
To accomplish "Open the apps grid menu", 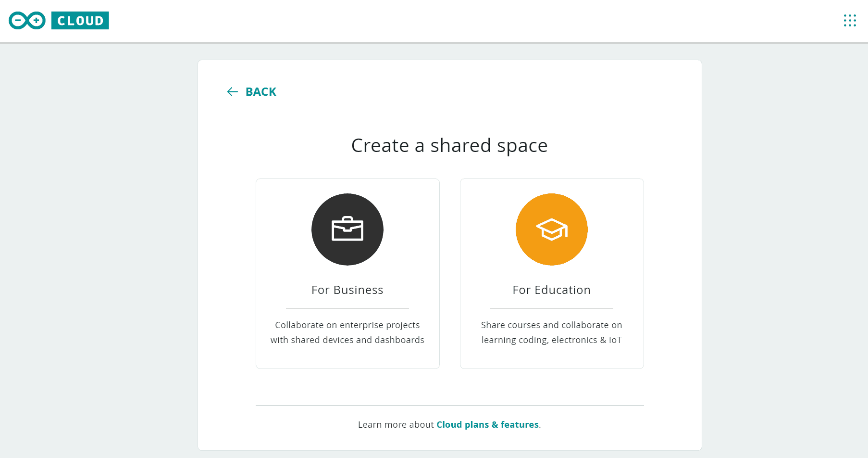I will [x=849, y=21].
